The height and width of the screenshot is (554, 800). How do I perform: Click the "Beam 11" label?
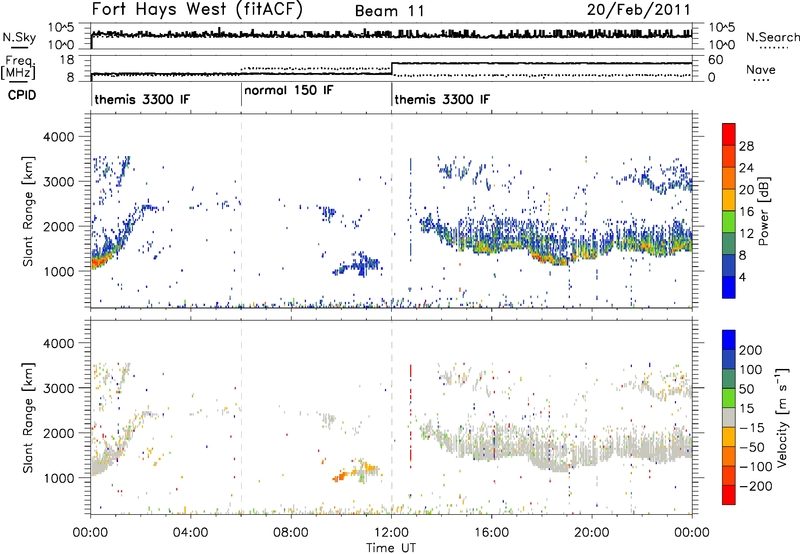pos(389,11)
